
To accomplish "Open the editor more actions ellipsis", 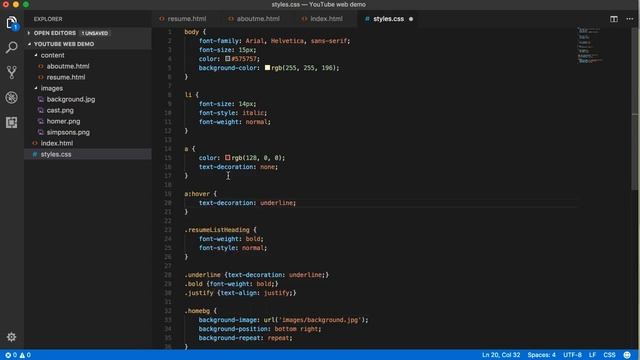I will point(629,19).
